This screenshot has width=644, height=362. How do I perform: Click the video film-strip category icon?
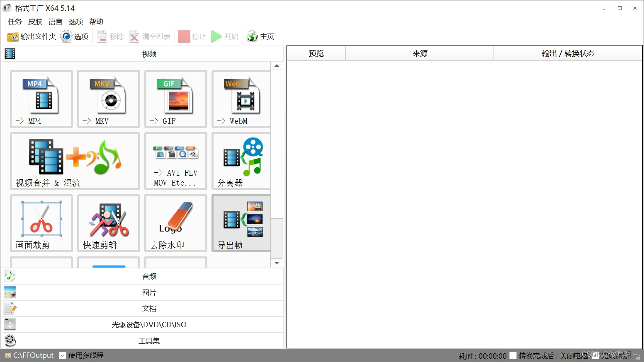point(10,53)
